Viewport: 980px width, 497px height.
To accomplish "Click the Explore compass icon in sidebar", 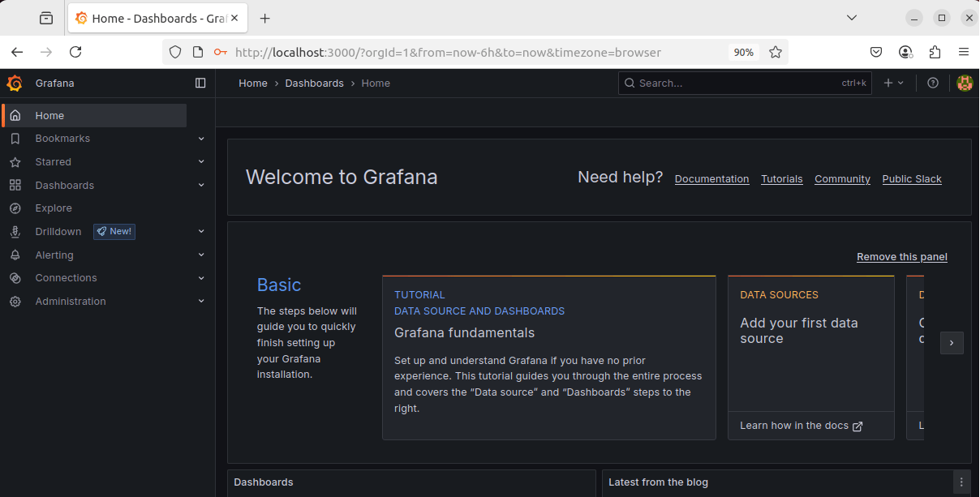I will (15, 208).
